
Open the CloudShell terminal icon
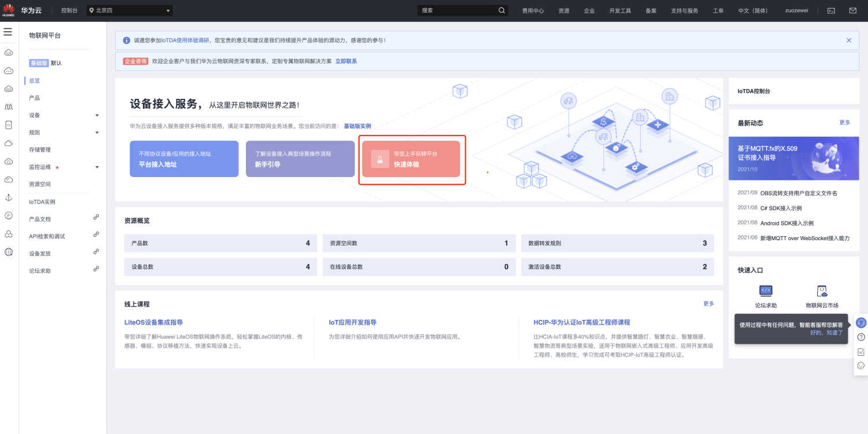pyautogui.click(x=832, y=10)
